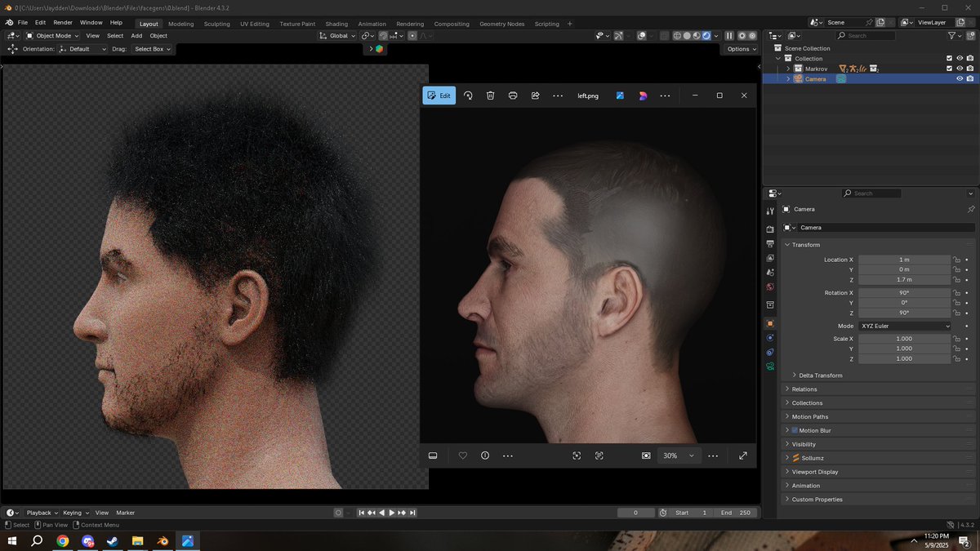Switch to the Shading workspace tab
Viewport: 980px width, 551px height.
pyautogui.click(x=336, y=24)
